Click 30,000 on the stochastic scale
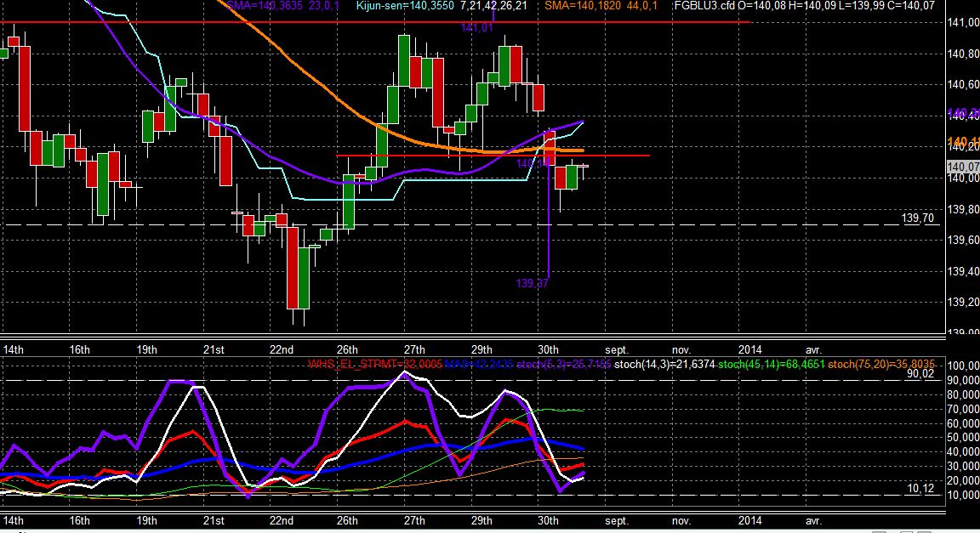This screenshot has height=533, width=980. pyautogui.click(x=963, y=466)
